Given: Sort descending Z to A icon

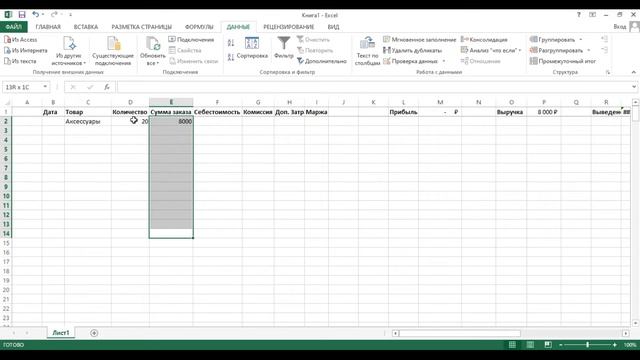Looking at the screenshot, I should [x=231, y=57].
